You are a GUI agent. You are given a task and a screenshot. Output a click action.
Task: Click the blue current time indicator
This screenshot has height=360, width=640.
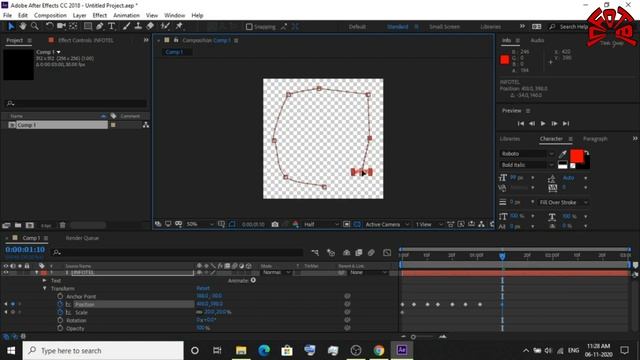click(x=502, y=256)
